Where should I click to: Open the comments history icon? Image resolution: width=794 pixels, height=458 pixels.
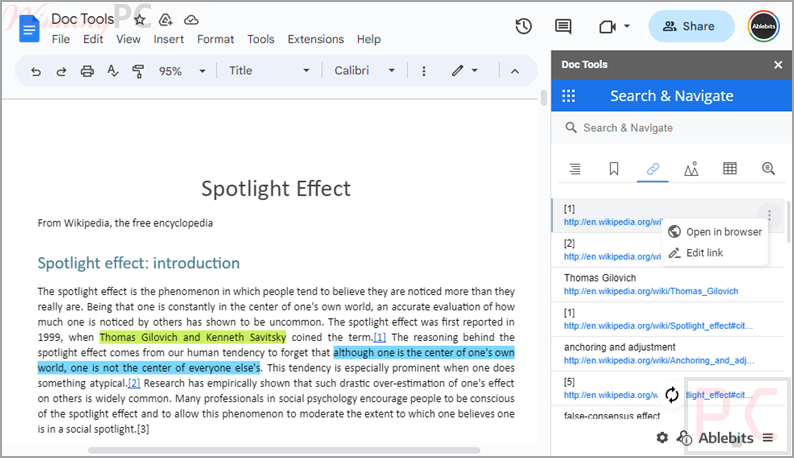point(563,26)
